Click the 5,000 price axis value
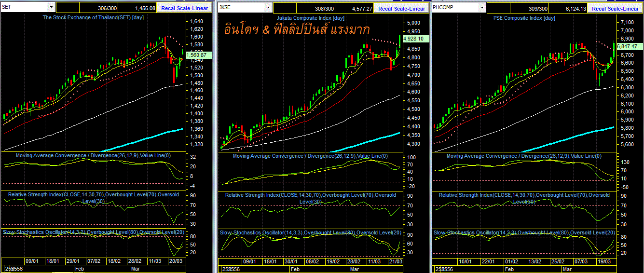Image resolution: width=644 pixels, height=273 pixels. 413,23
